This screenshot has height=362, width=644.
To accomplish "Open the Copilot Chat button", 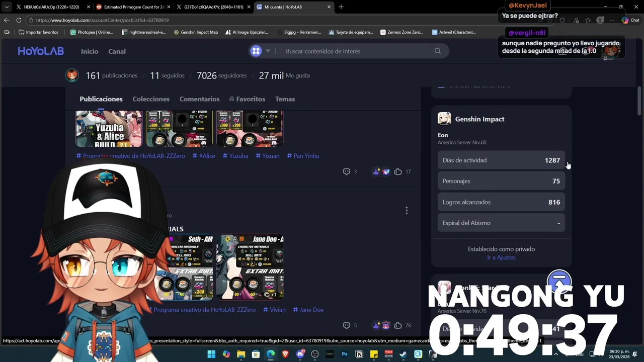I will click(x=630, y=20).
